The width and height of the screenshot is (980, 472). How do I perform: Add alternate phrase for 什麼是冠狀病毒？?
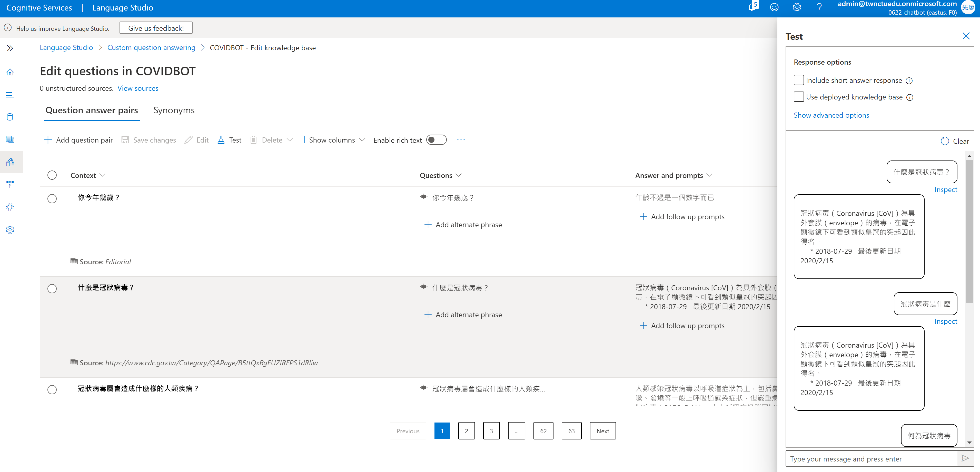pos(463,315)
